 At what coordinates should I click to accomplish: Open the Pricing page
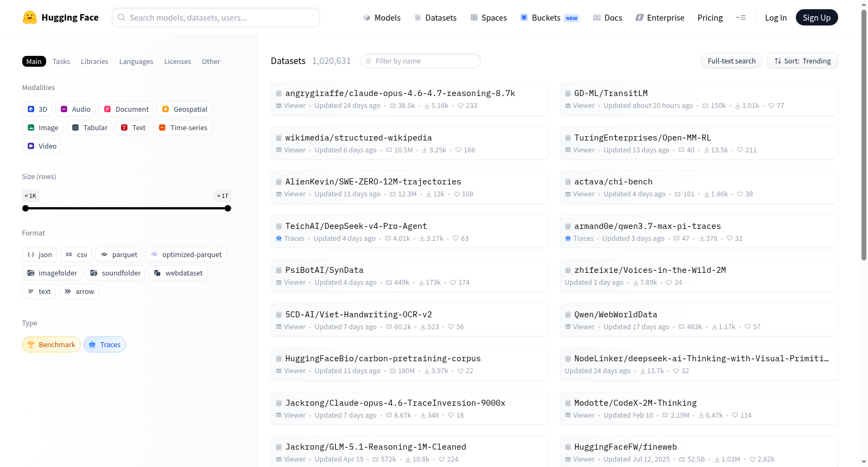[710, 17]
